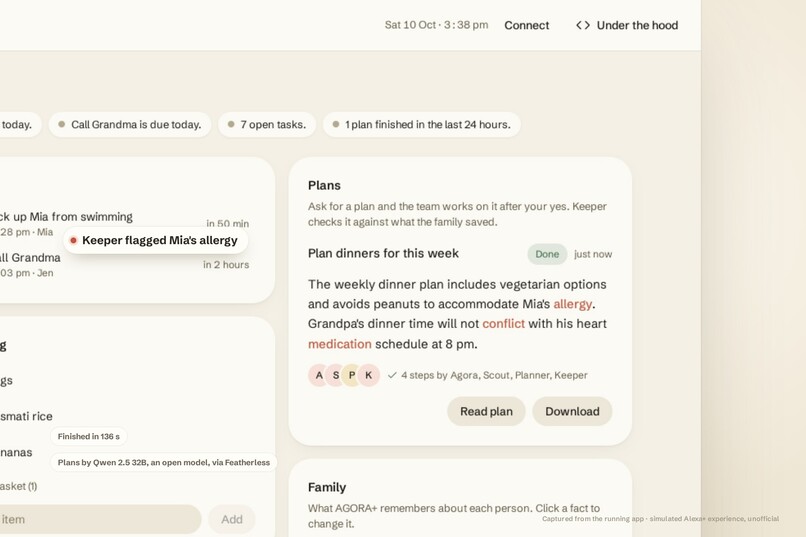Click the 'Keeper flagged Mia's allergy' callout
806x537 pixels.
pyautogui.click(x=156, y=240)
